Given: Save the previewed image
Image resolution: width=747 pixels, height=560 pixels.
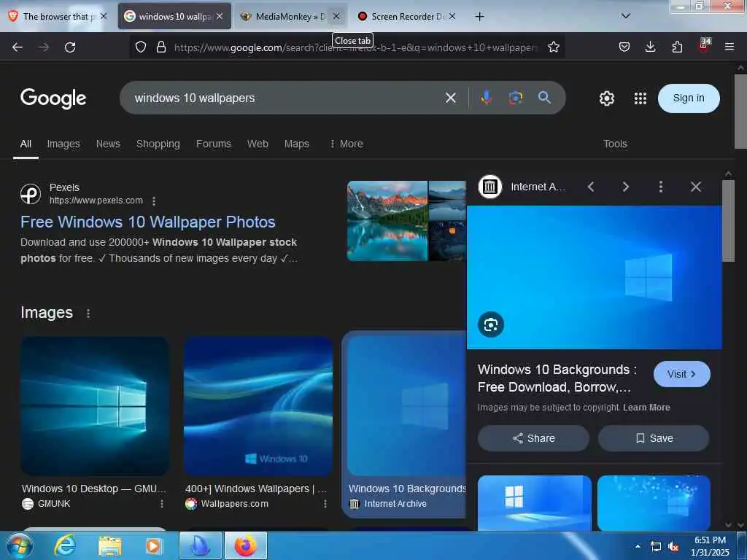Looking at the screenshot, I should coord(654,438).
